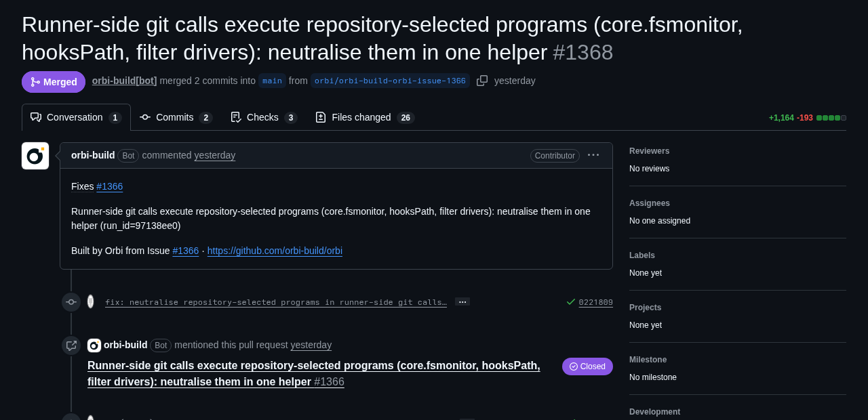The height and width of the screenshot is (420, 868).
Task: Click the diffstat +1,164 -193 indicator
Action: point(807,118)
